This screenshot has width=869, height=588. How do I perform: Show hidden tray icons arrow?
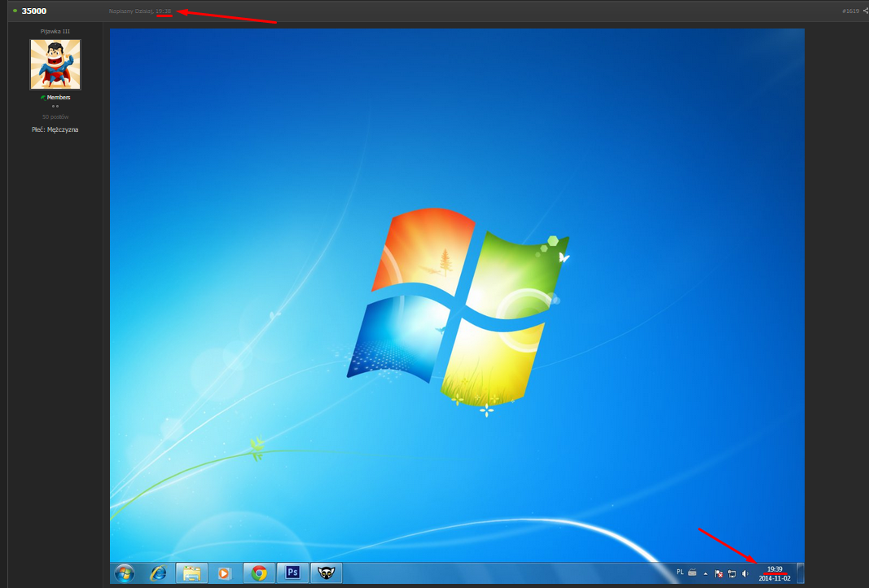point(705,573)
